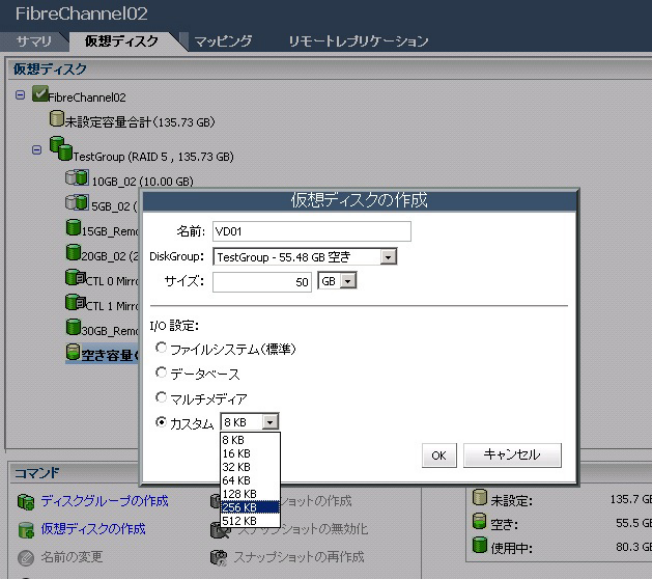
Task: Choose 32 KB from the list
Action: pos(250,467)
